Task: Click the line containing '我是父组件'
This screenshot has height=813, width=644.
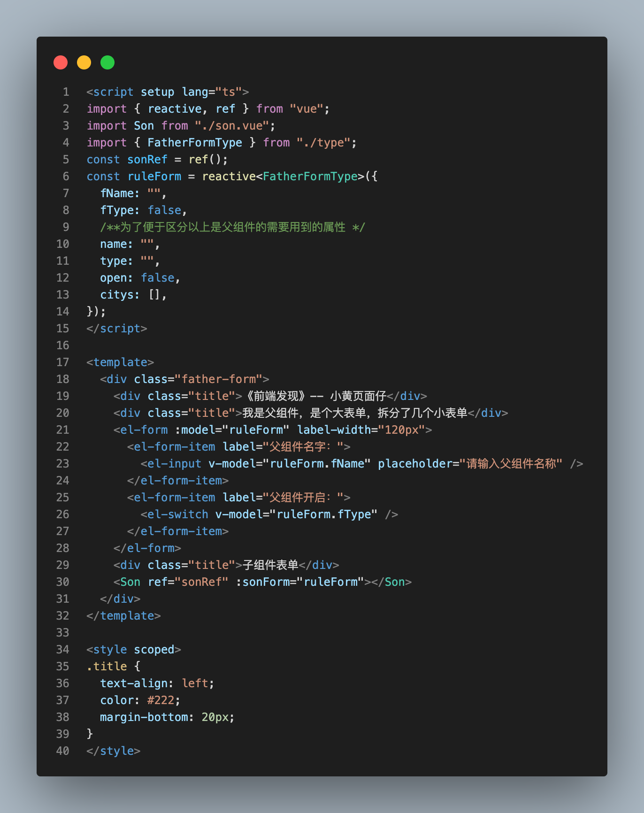Action: point(311,413)
